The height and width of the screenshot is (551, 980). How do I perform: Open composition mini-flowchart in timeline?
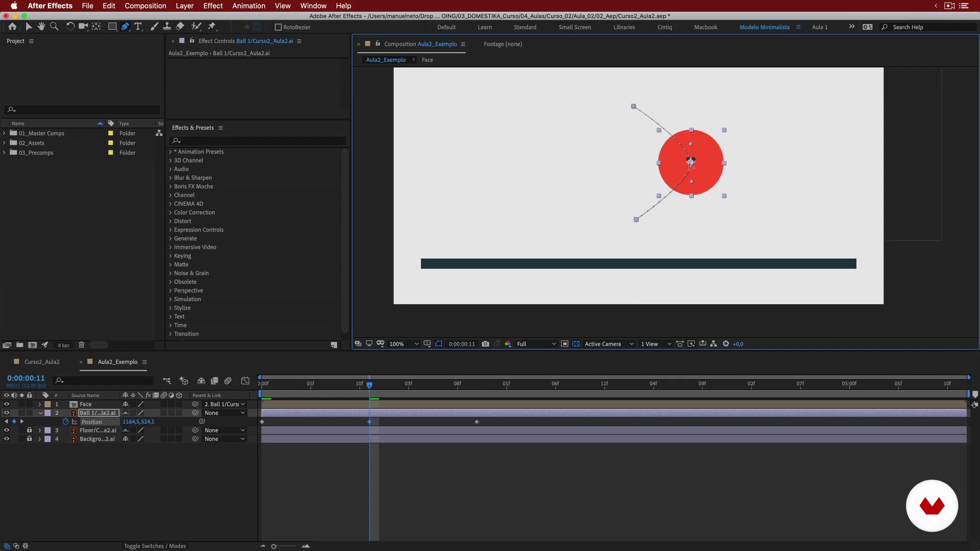pyautogui.click(x=167, y=381)
